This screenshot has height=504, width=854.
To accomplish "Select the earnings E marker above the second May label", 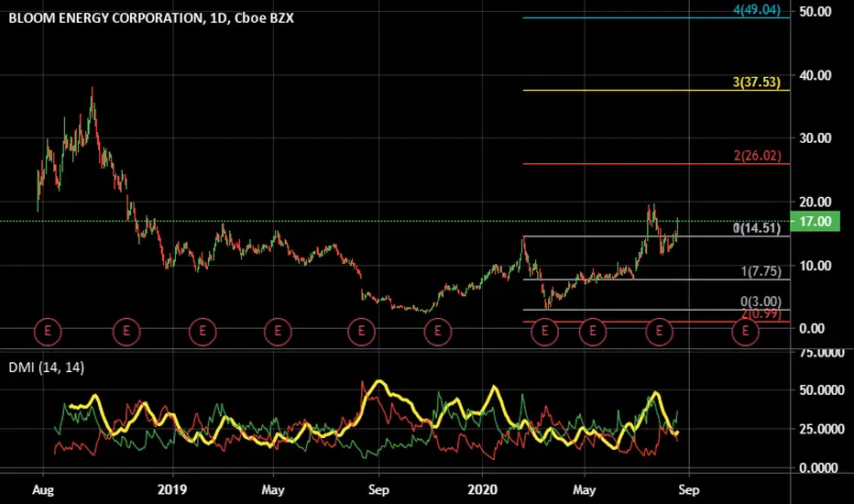I will [x=593, y=331].
